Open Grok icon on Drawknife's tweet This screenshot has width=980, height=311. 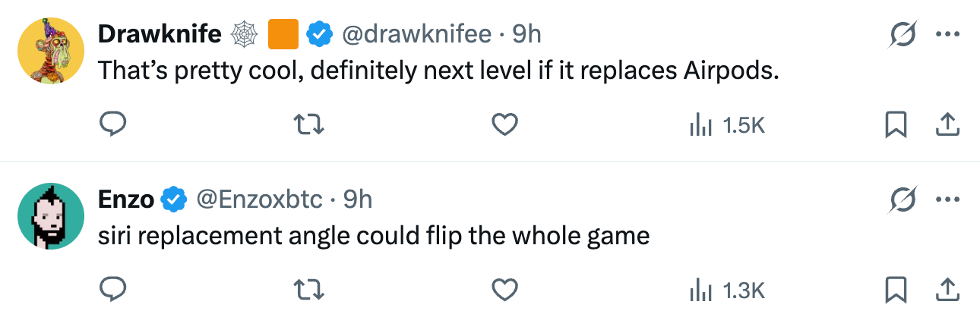[x=905, y=33]
